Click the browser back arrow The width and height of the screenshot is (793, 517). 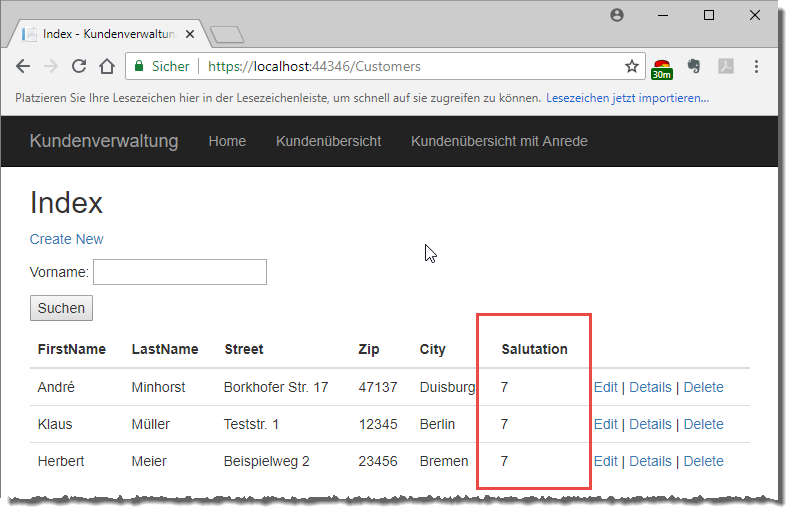coord(22,67)
